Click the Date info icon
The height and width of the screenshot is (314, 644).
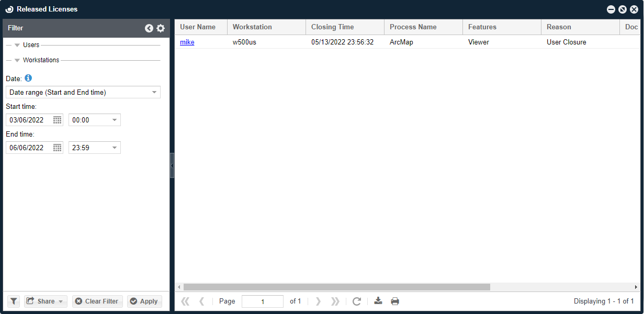(28, 78)
